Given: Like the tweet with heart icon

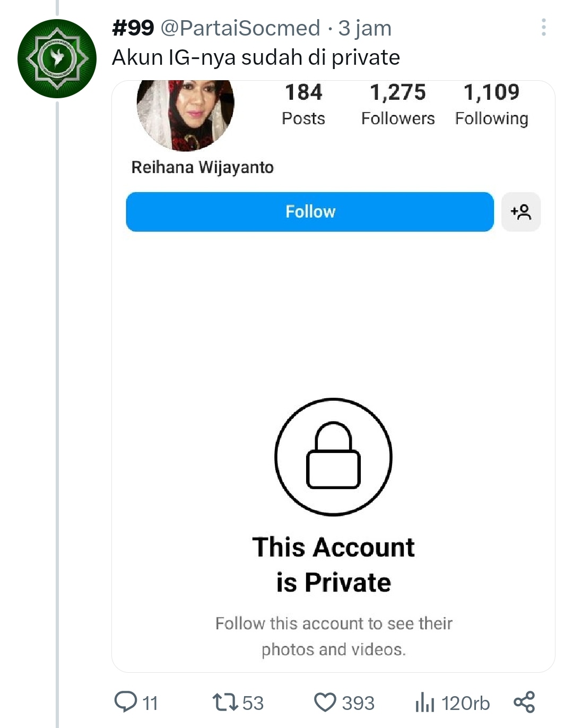Looking at the screenshot, I should [325, 702].
